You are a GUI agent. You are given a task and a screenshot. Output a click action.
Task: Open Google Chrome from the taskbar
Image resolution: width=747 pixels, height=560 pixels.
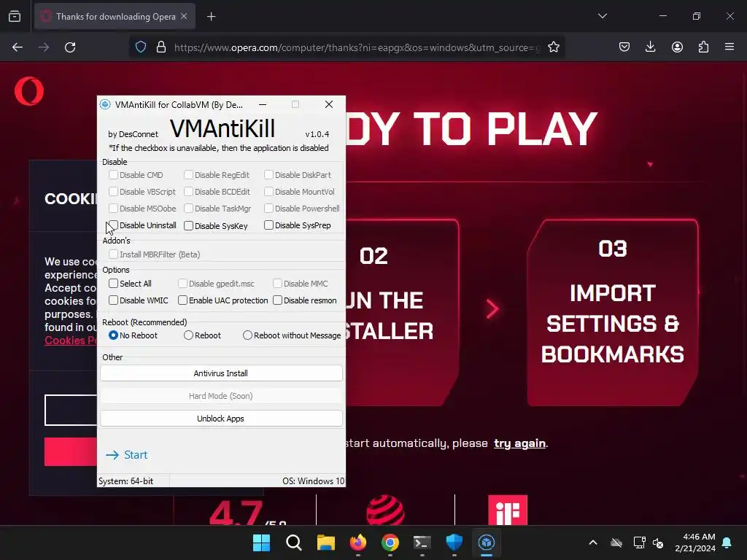click(x=390, y=542)
